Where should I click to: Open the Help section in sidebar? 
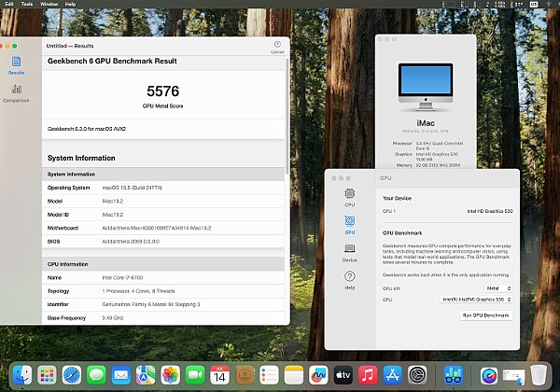tap(349, 282)
